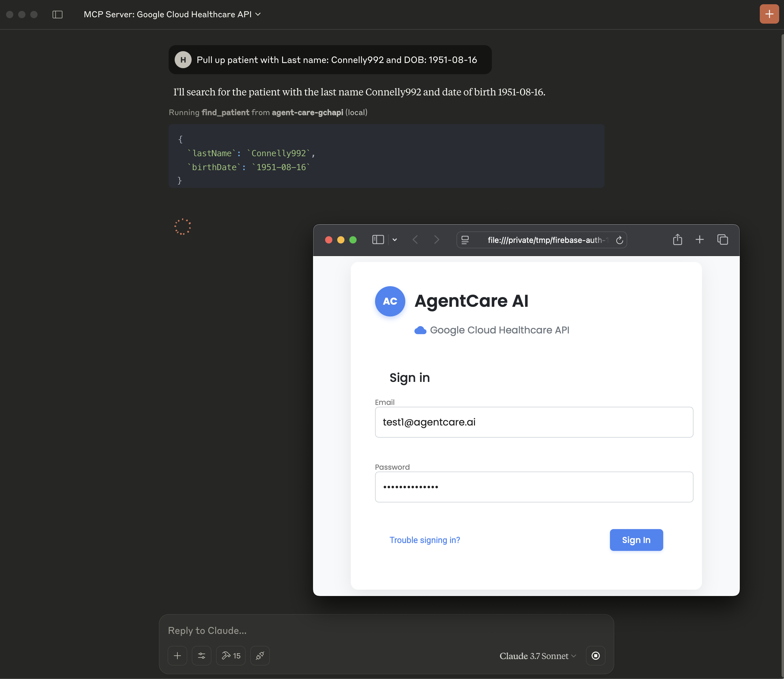Click the attachment plus icon in reply box
The height and width of the screenshot is (679, 784).
tap(177, 655)
